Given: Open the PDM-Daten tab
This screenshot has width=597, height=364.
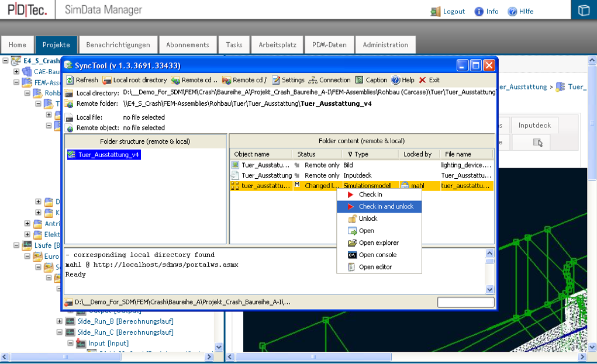Looking at the screenshot, I should coord(329,45).
